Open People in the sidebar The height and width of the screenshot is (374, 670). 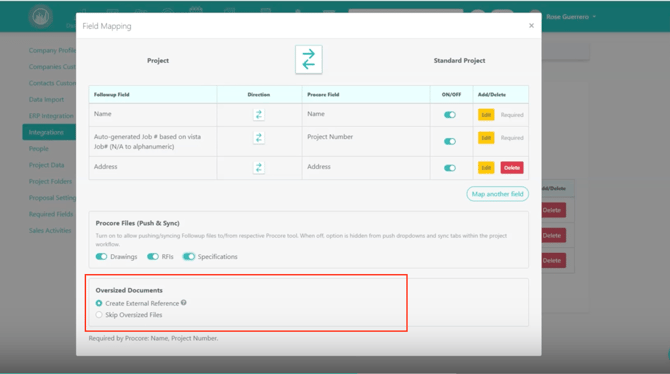[x=38, y=148]
